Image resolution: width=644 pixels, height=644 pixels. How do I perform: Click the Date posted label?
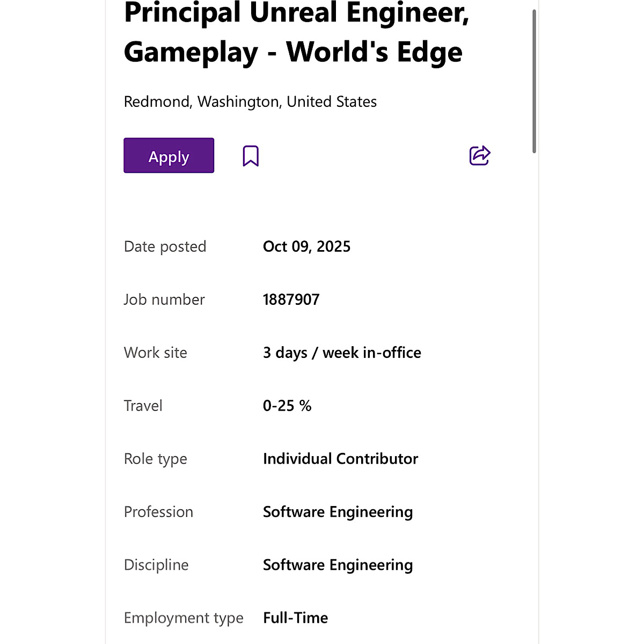pyautogui.click(x=165, y=246)
